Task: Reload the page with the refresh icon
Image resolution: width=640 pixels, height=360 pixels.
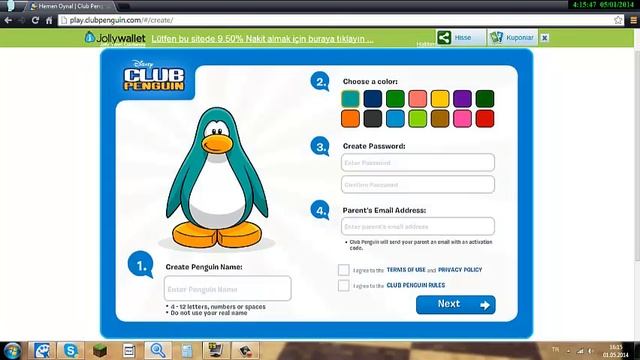Action: click(x=35, y=20)
